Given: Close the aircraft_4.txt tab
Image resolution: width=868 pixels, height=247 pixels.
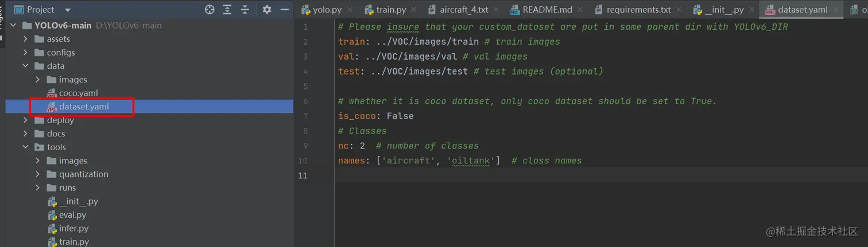Looking at the screenshot, I should pyautogui.click(x=496, y=10).
